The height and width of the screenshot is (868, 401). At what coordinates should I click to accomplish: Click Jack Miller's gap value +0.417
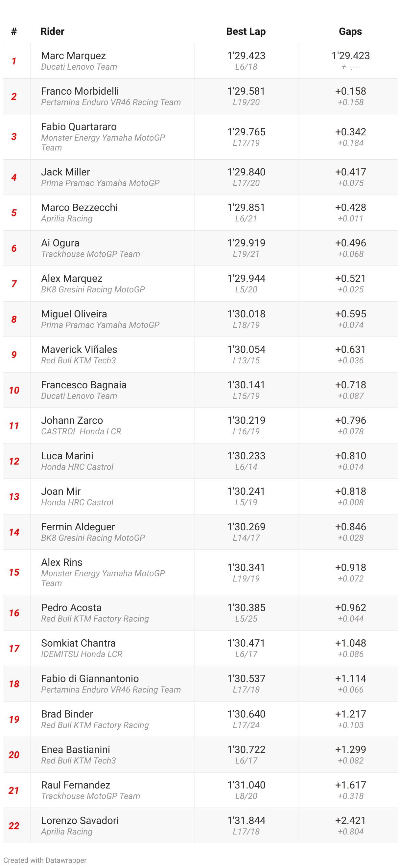point(350,172)
